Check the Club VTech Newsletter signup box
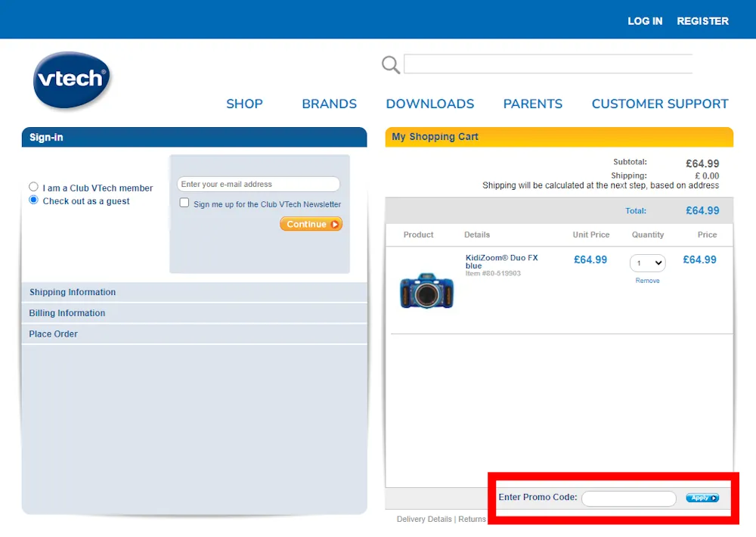 pos(184,203)
